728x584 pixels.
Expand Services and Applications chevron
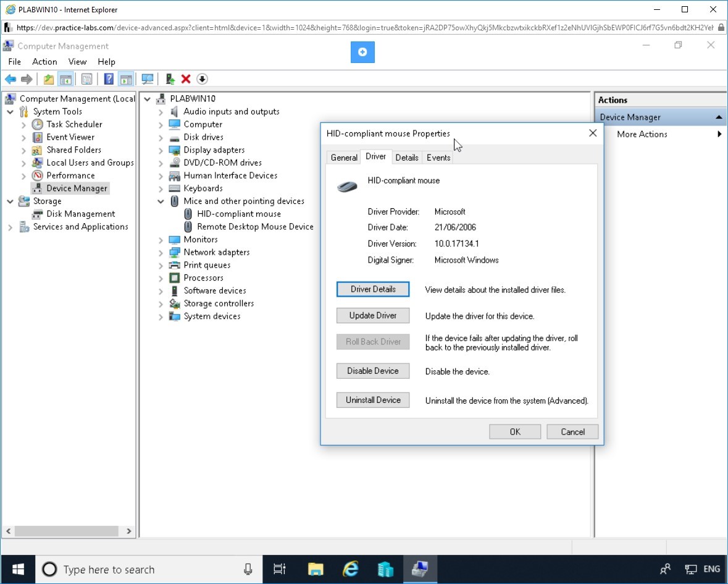[10, 227]
